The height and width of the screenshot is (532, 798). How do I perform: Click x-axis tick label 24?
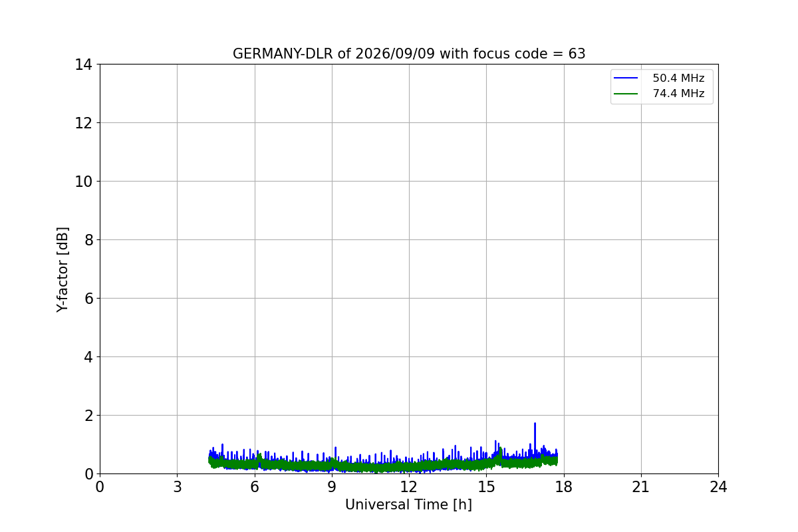pos(718,487)
